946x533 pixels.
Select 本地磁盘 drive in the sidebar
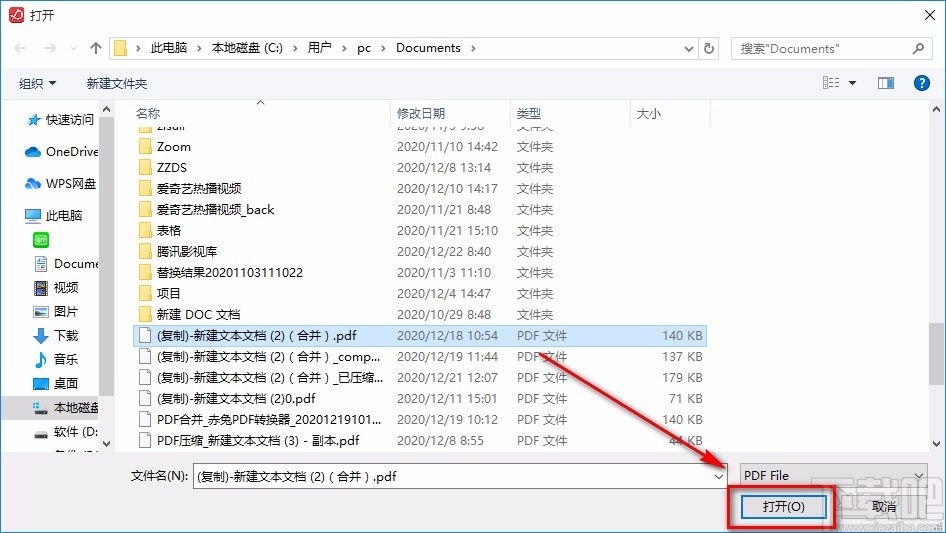point(65,407)
